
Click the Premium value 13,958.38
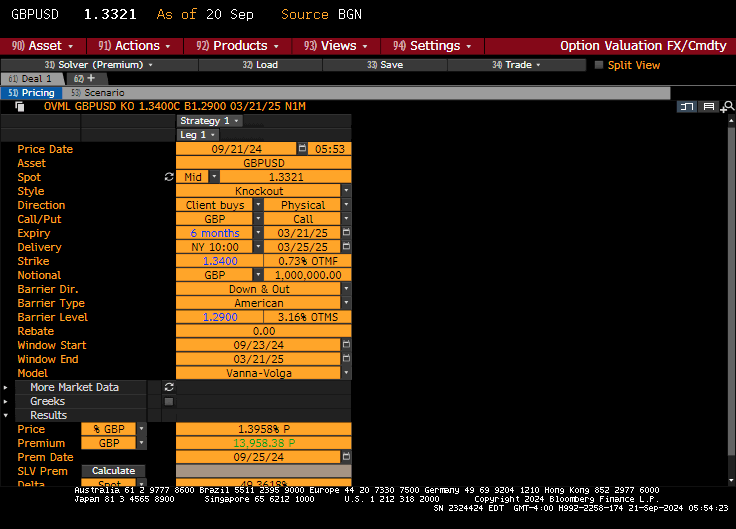[x=264, y=443]
